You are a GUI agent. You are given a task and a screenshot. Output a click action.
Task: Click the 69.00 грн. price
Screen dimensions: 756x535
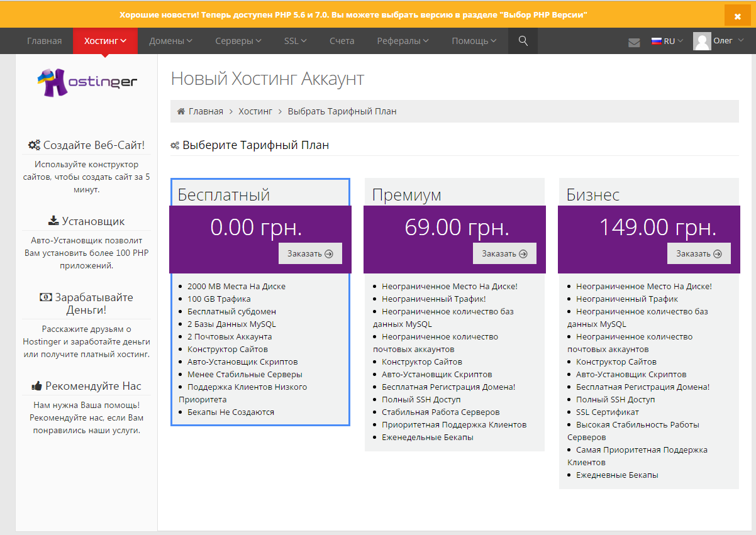tap(457, 227)
